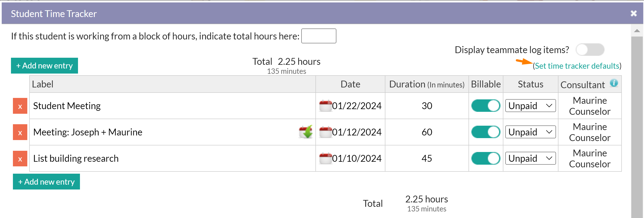
Task: Click the Student Meeting label
Action: pyautogui.click(x=67, y=106)
